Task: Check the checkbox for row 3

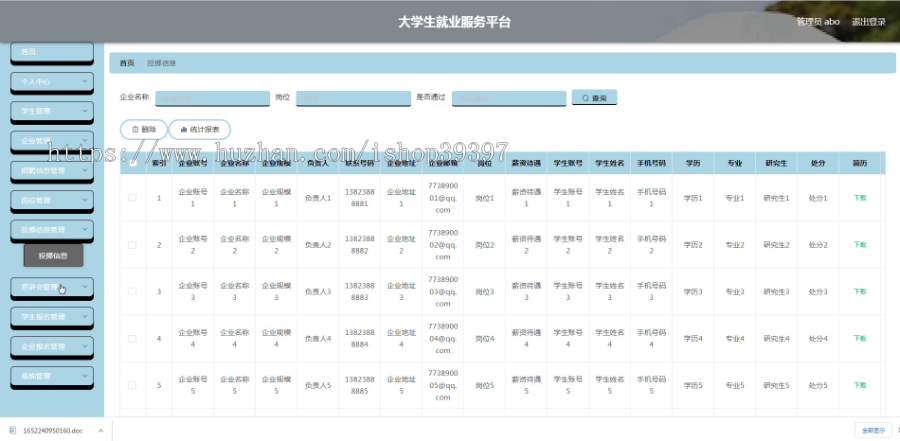Action: tap(133, 291)
